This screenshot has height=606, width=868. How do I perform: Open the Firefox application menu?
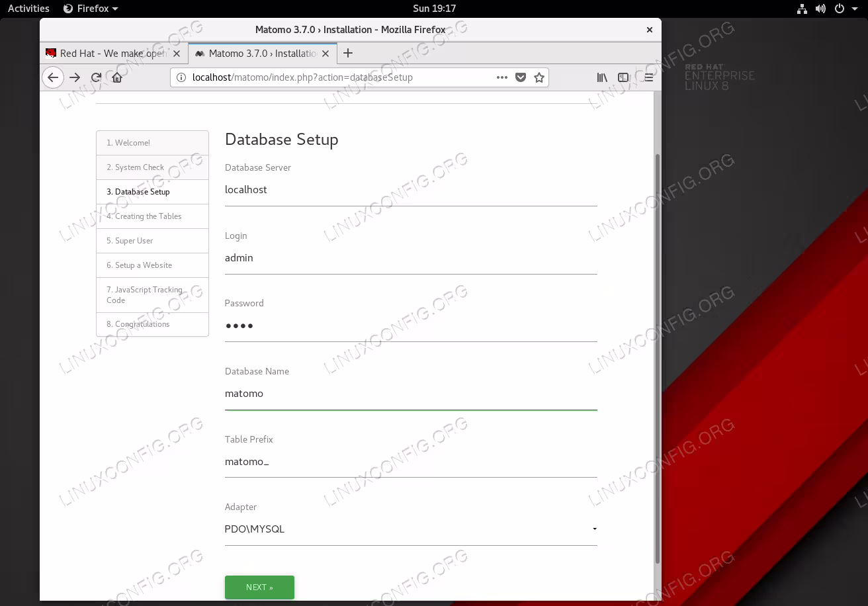tap(91, 9)
